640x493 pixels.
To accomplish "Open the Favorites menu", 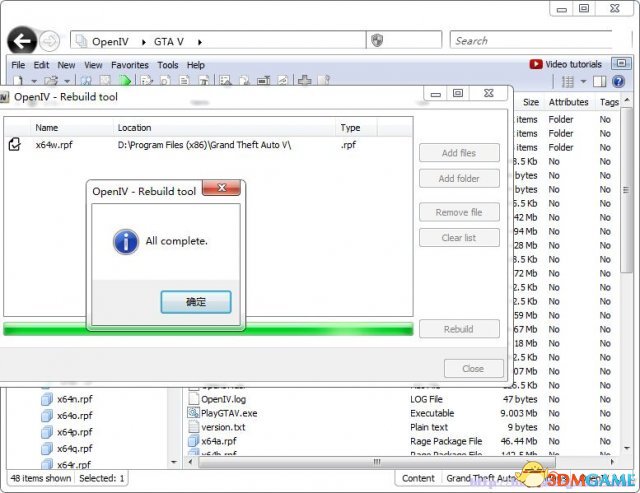I will 129,65.
